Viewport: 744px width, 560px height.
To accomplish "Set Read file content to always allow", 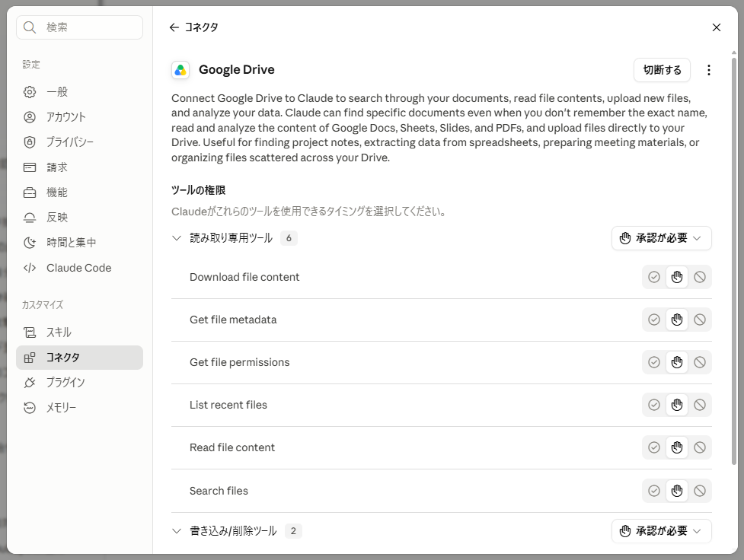I will pos(654,447).
